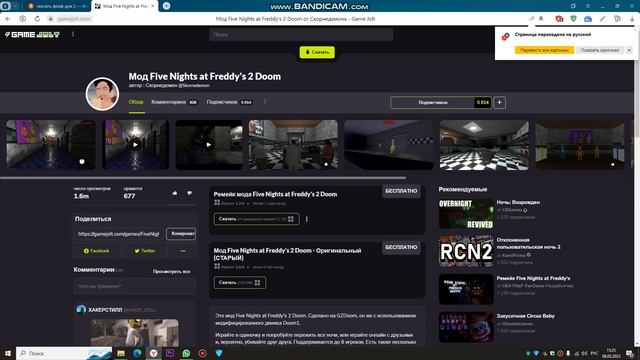Focus the Game Jolt search field
Viewport: 640px width, 360px height.
click(301, 35)
